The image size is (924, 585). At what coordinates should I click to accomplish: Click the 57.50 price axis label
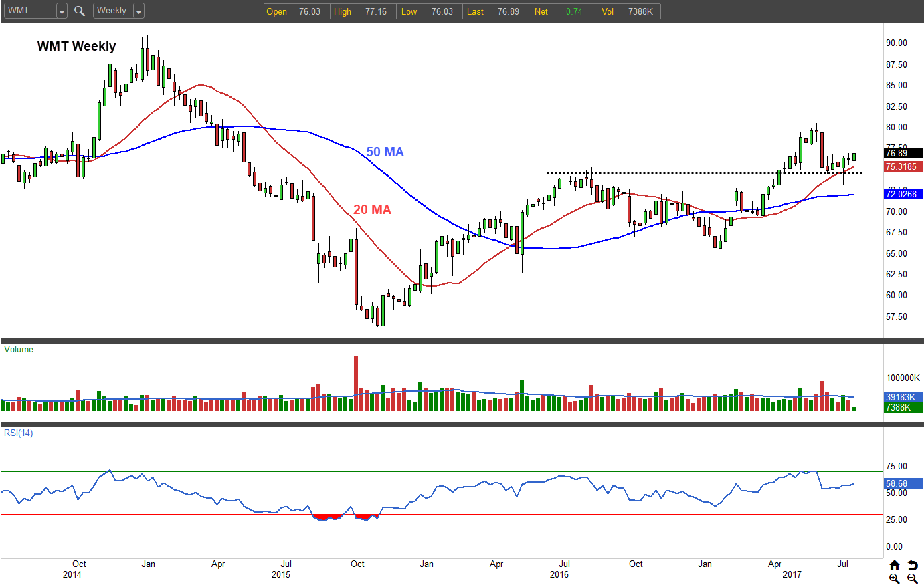point(897,316)
